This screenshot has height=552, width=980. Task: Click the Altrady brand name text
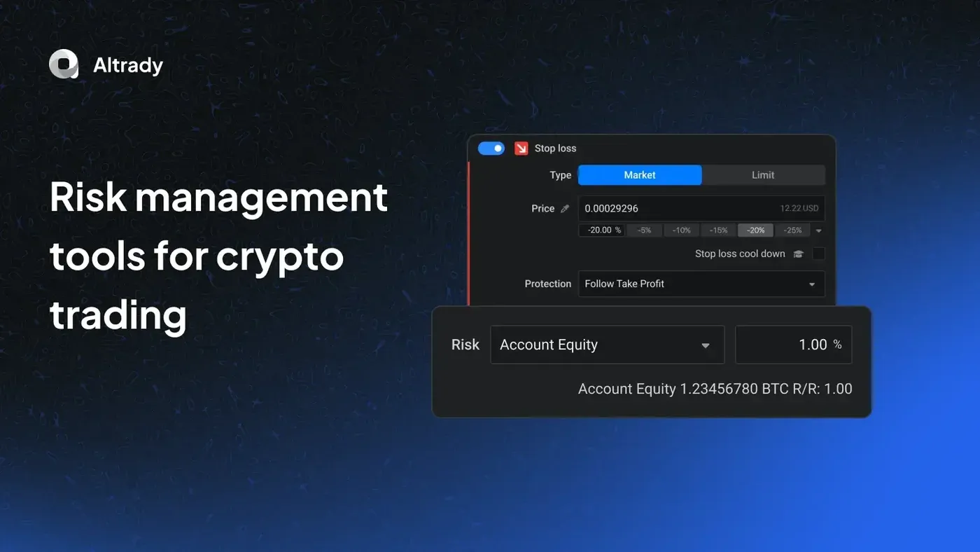(x=128, y=65)
